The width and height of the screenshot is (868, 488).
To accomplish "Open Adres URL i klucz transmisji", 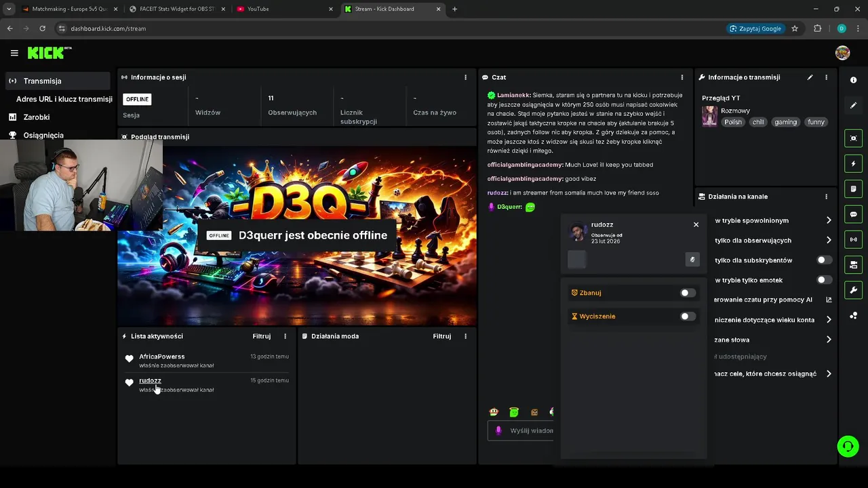I will click(x=64, y=99).
